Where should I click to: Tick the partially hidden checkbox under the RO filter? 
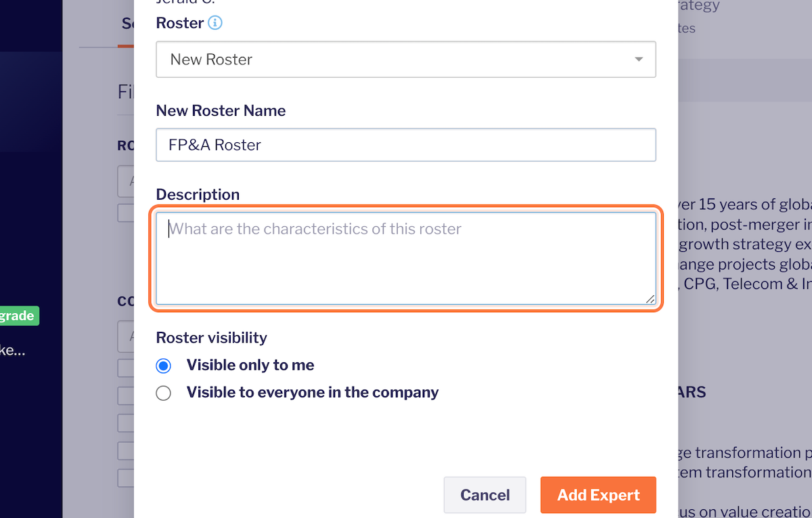[x=126, y=213]
